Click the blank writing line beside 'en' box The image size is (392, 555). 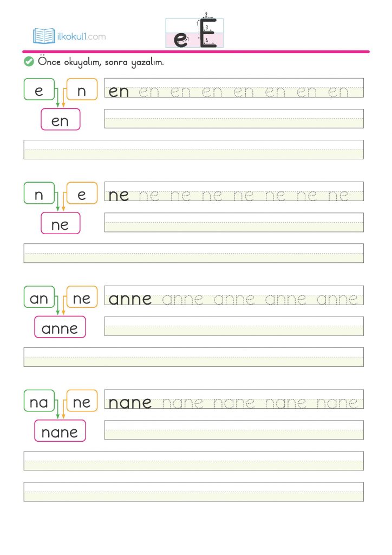233,119
